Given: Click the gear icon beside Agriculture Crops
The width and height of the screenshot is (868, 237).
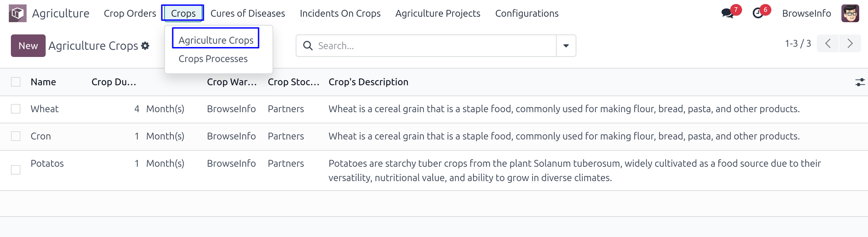Looking at the screenshot, I should [145, 46].
